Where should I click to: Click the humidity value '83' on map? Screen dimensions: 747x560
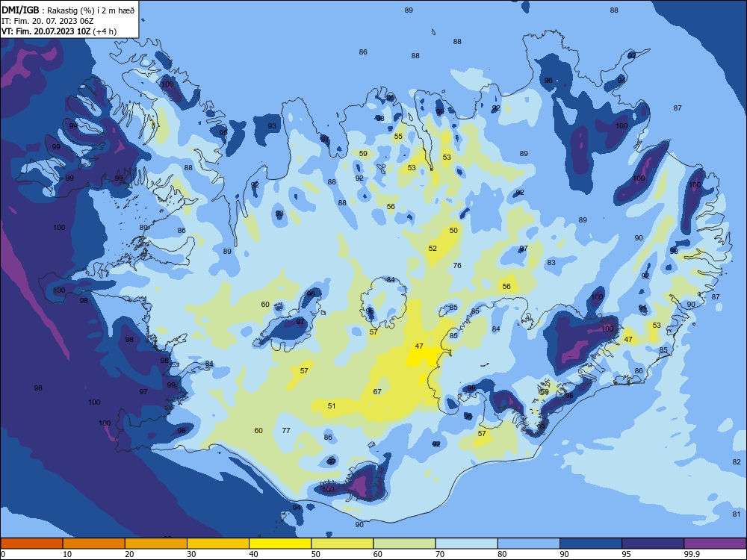(x=551, y=262)
